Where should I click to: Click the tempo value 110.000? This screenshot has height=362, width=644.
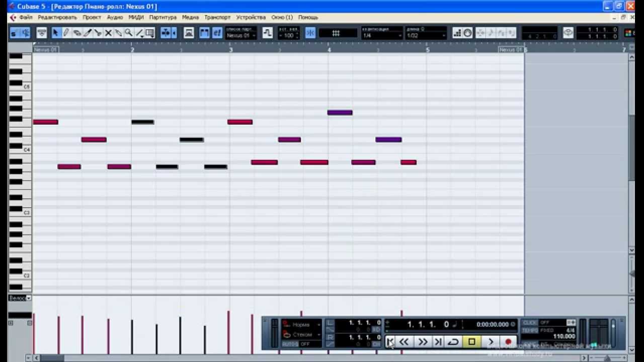pos(564,336)
